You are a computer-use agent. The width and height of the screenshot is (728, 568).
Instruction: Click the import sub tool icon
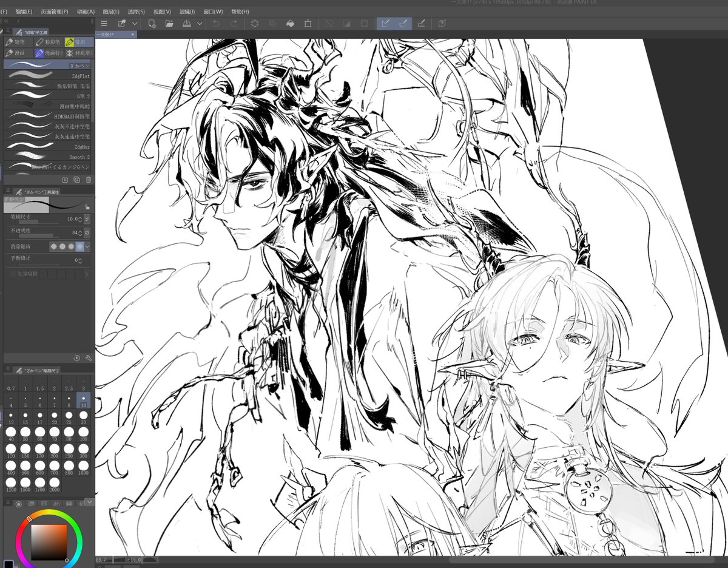[66, 180]
